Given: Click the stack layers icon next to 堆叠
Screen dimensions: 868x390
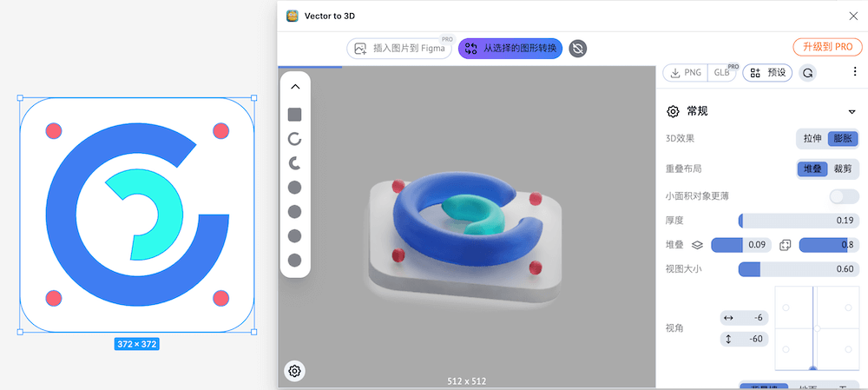Looking at the screenshot, I should (698, 245).
